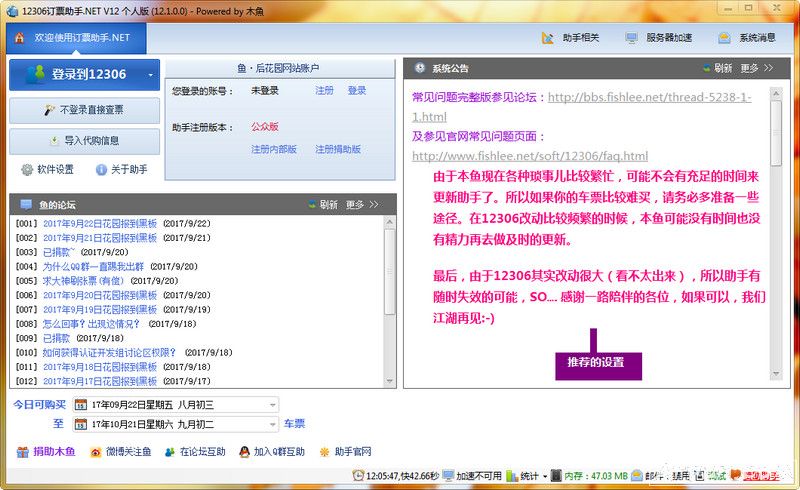The height and width of the screenshot is (490, 800).
Task: Click the announcement panel scrollbar down arrow
Action: click(x=776, y=374)
